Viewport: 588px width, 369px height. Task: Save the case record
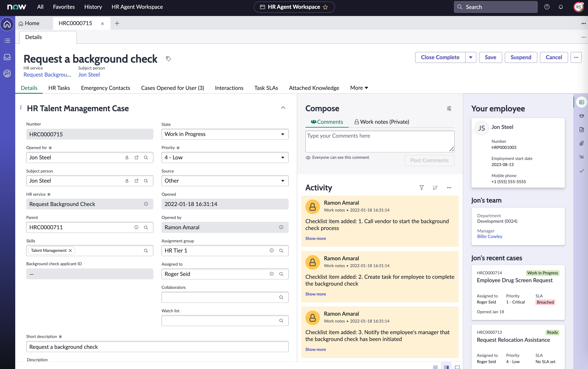point(490,57)
